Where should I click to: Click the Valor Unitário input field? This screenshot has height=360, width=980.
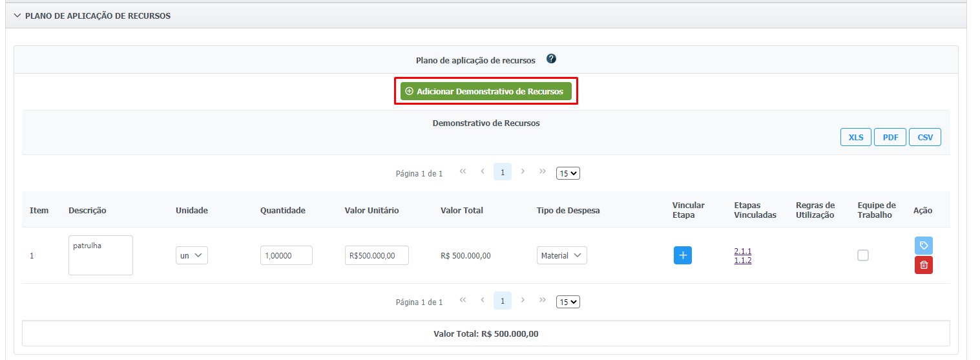coord(377,255)
